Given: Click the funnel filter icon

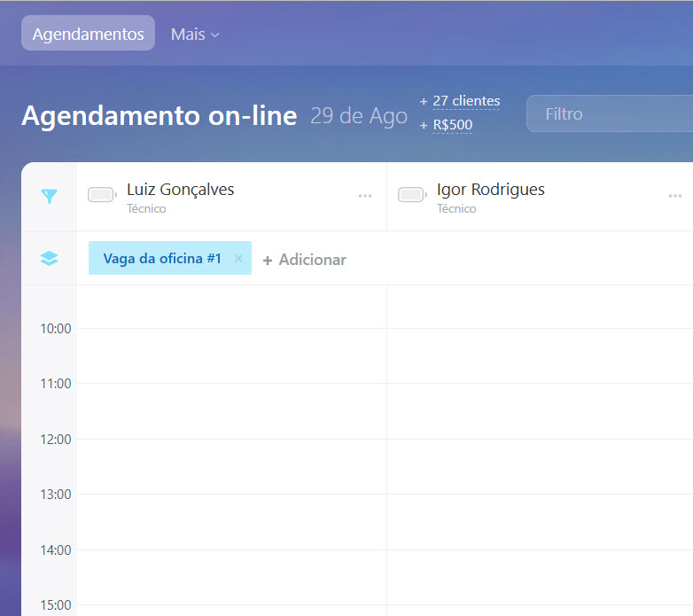Looking at the screenshot, I should pyautogui.click(x=50, y=197).
